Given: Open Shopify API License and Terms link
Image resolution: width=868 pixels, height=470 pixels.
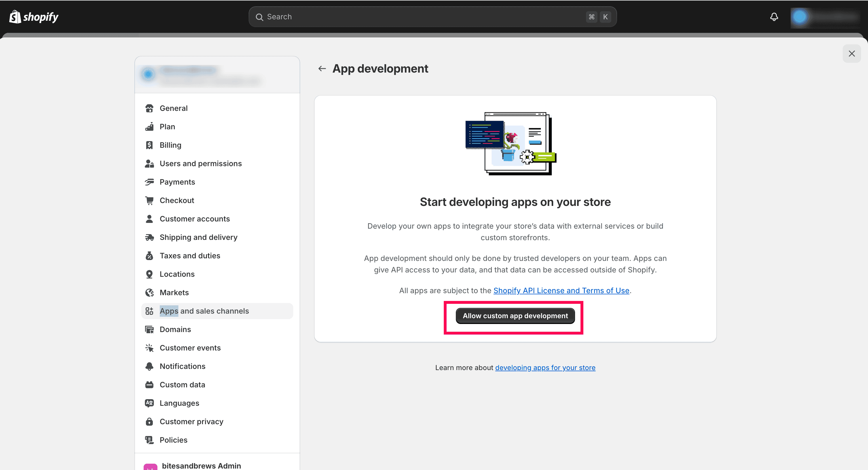Looking at the screenshot, I should (561, 291).
